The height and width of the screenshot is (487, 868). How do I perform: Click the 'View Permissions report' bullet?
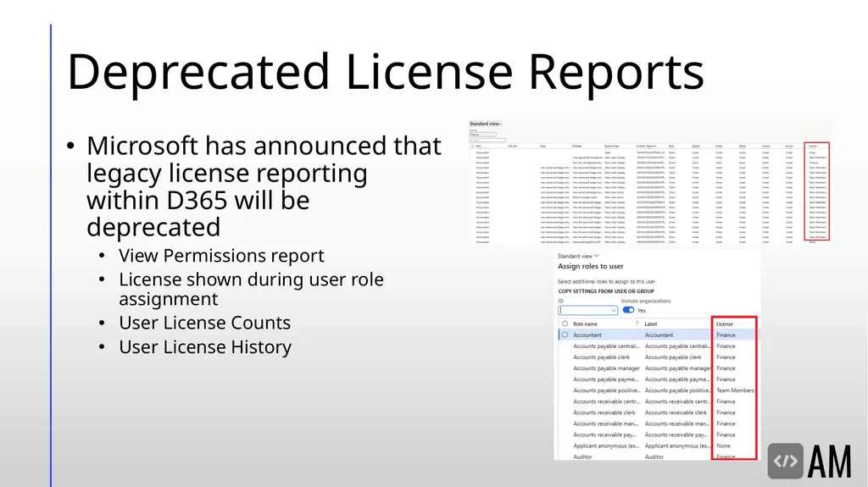click(x=221, y=256)
